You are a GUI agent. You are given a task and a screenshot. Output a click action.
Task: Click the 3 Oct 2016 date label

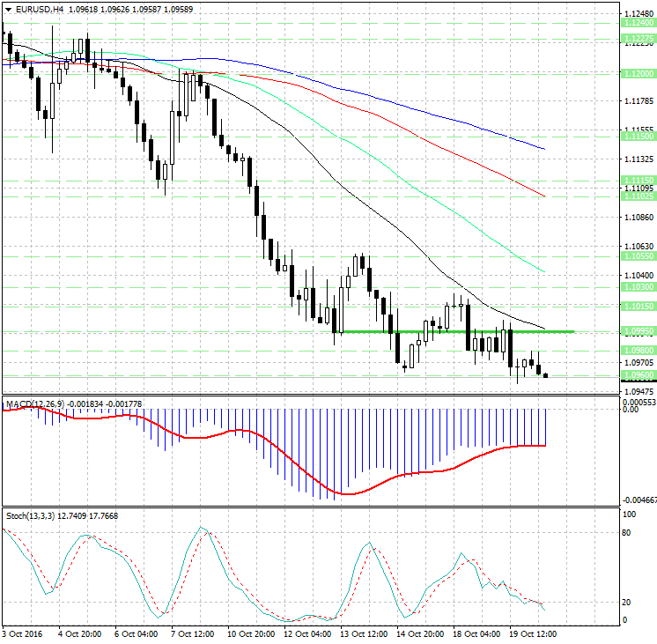[24, 633]
